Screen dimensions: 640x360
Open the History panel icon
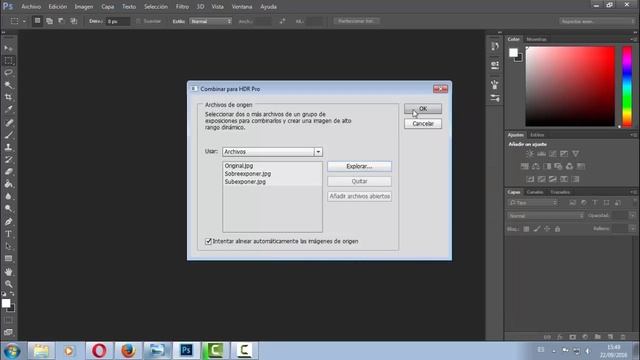click(x=495, y=46)
